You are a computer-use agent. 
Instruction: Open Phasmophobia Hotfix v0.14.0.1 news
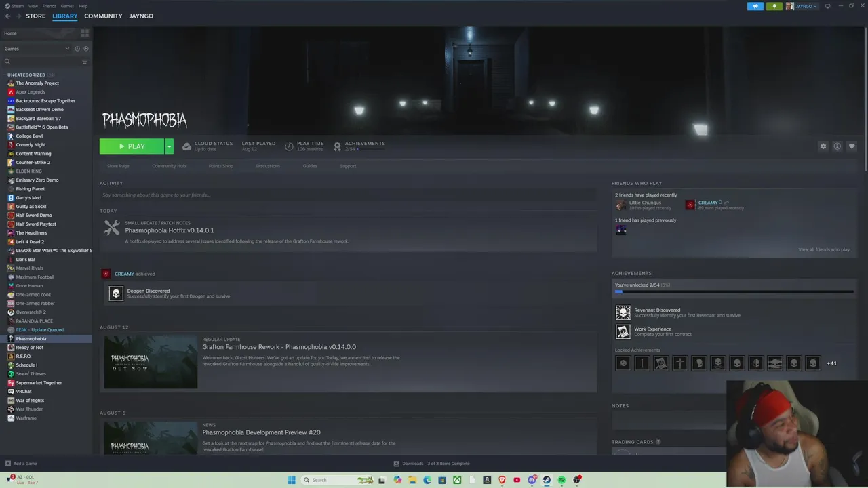click(x=169, y=230)
